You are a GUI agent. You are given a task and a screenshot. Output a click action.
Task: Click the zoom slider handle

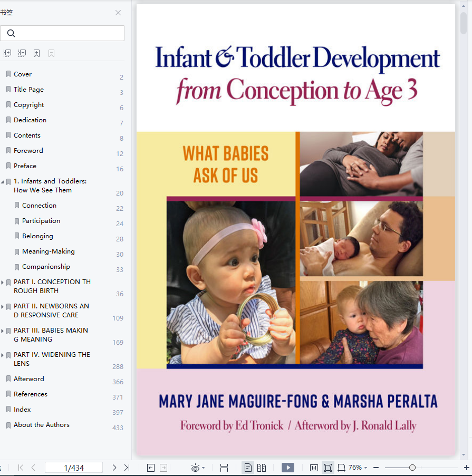pos(412,468)
